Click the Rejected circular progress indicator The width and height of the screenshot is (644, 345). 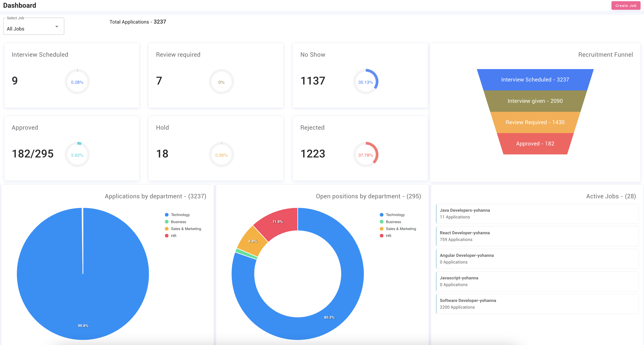pyautogui.click(x=365, y=155)
